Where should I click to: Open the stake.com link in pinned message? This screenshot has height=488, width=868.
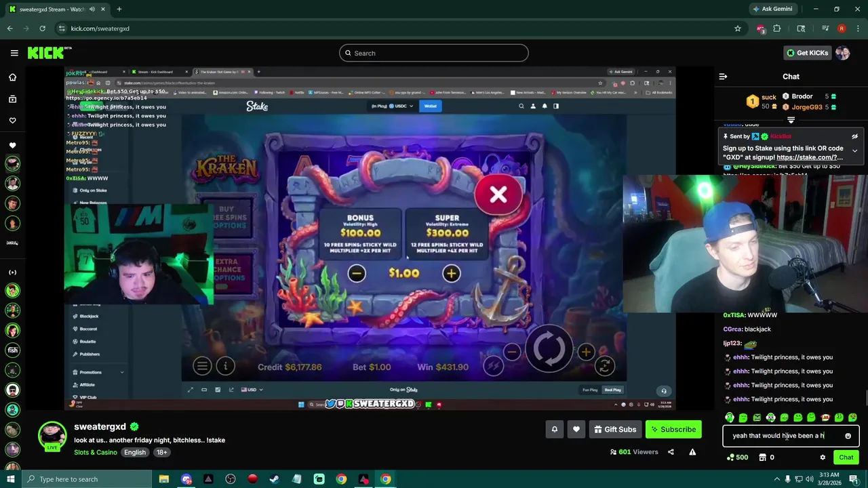tap(810, 157)
